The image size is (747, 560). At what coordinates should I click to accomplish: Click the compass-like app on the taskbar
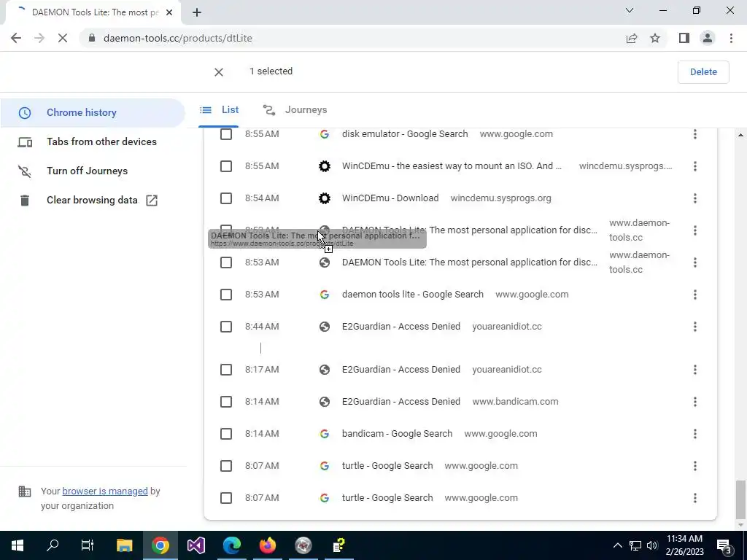(x=303, y=545)
